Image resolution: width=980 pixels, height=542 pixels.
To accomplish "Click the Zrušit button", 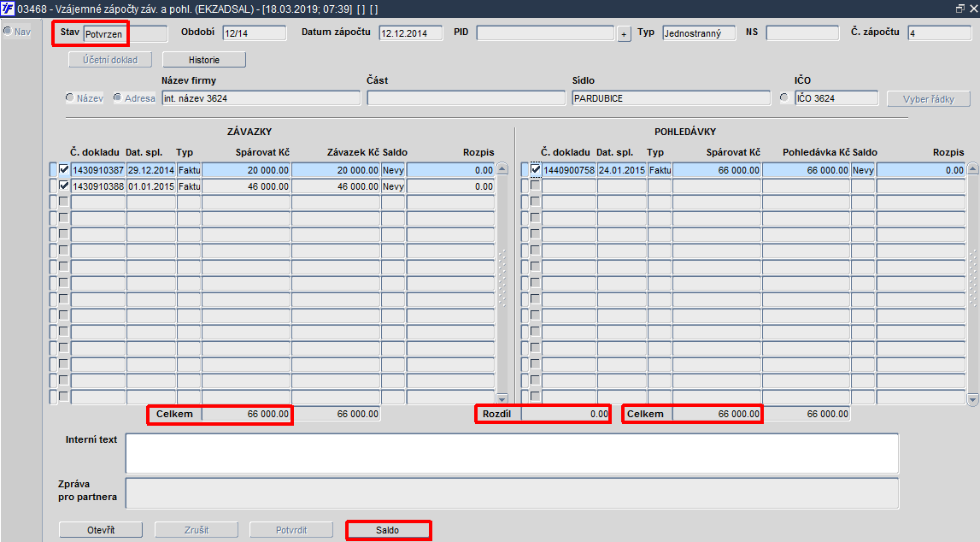I will [x=197, y=530].
